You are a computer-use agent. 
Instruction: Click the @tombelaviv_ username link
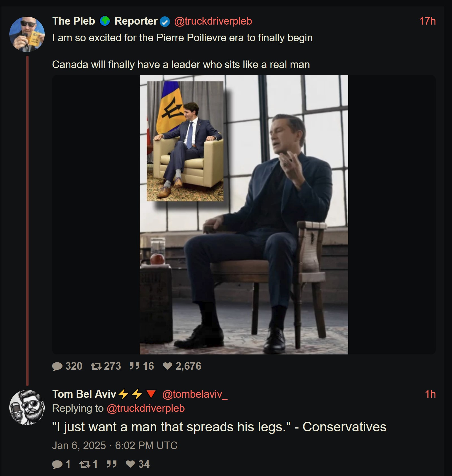[195, 394]
